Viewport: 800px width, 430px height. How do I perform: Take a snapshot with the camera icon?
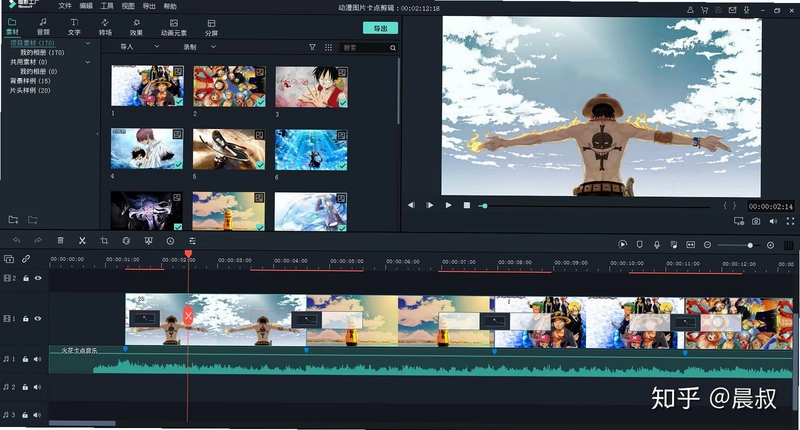[756, 221]
